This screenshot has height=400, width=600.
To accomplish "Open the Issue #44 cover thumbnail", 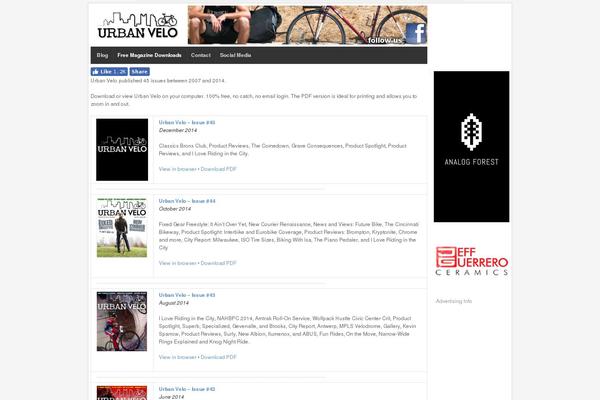I will 122,228.
